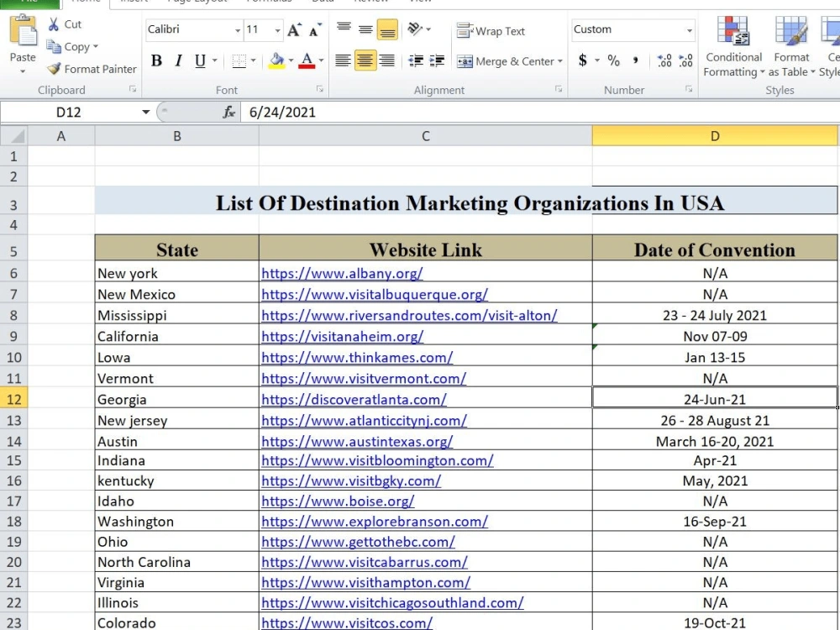Click the Insert Function fx icon
This screenshot has width=840, height=630.
point(228,112)
